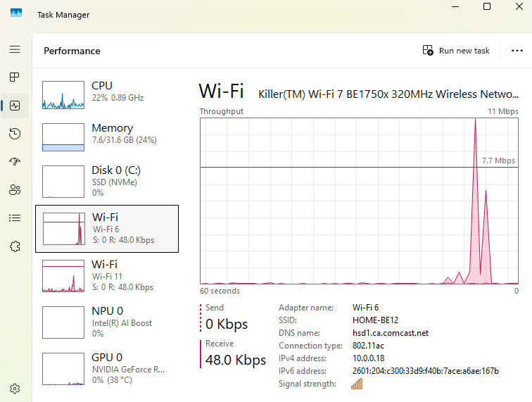The image size is (532, 402).
Task: Click the Killer(TM) Wi-Fi 7 adapter title
Action: click(x=388, y=94)
